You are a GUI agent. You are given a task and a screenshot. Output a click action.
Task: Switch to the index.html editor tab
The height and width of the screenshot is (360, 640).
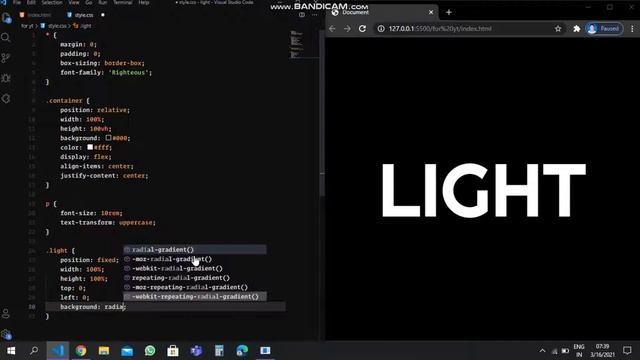36,15
